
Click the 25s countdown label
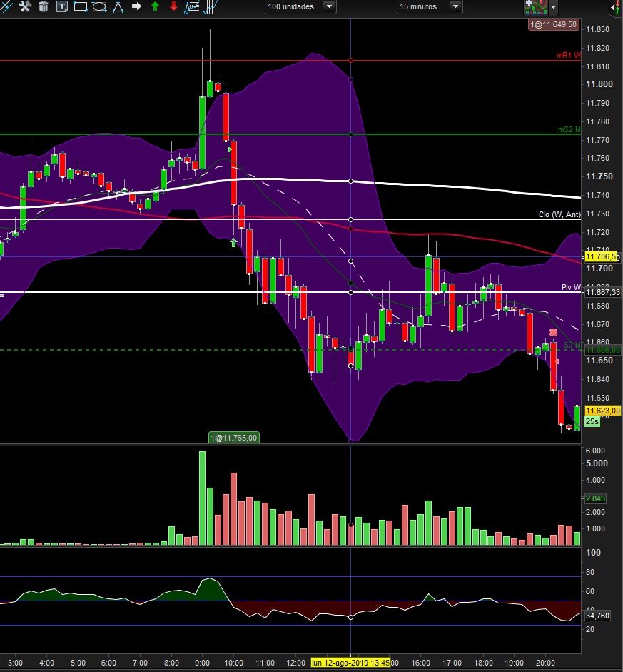click(592, 421)
